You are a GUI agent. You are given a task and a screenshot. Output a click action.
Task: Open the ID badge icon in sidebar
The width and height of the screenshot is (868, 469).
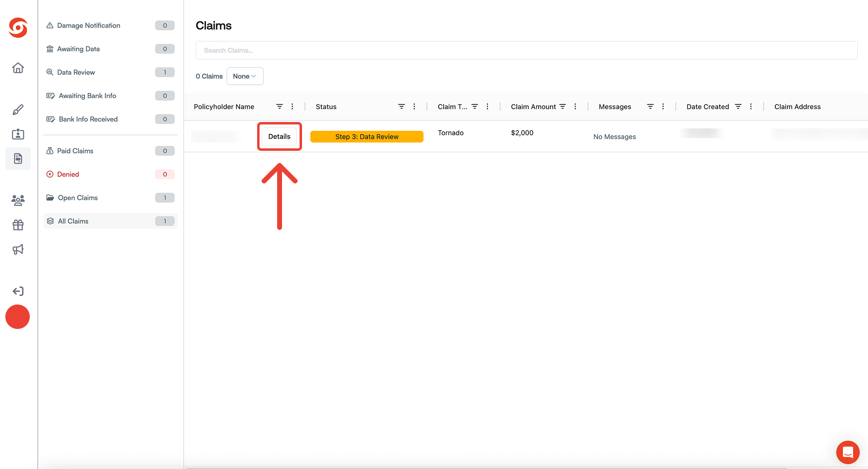(x=18, y=134)
